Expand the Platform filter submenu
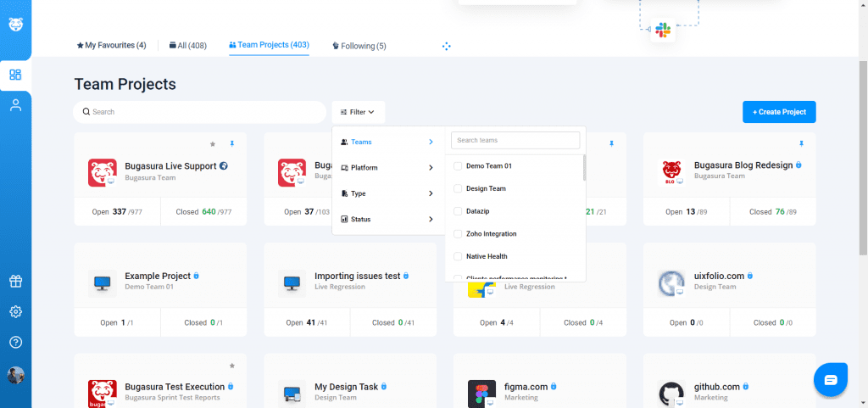 point(387,168)
